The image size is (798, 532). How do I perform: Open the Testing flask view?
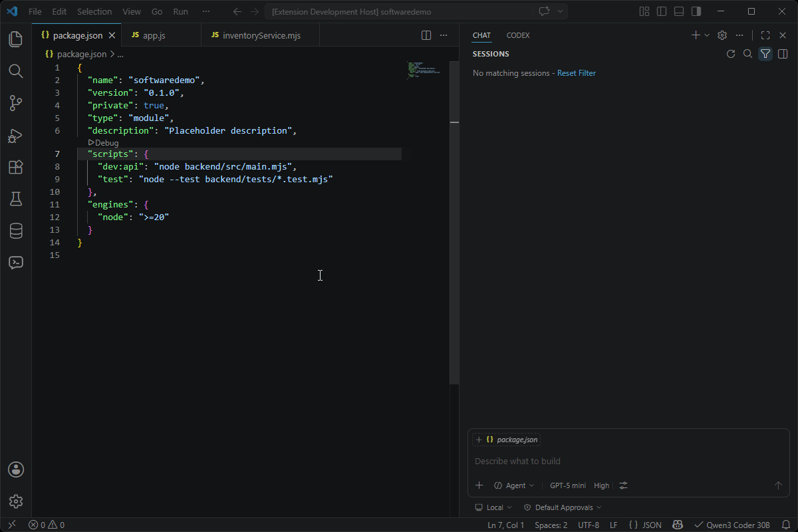coord(16,199)
